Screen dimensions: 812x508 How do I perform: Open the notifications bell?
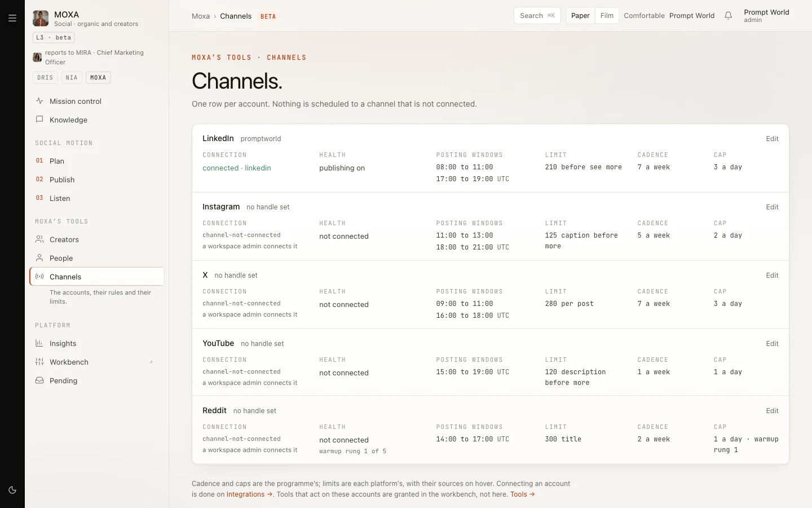(x=728, y=16)
